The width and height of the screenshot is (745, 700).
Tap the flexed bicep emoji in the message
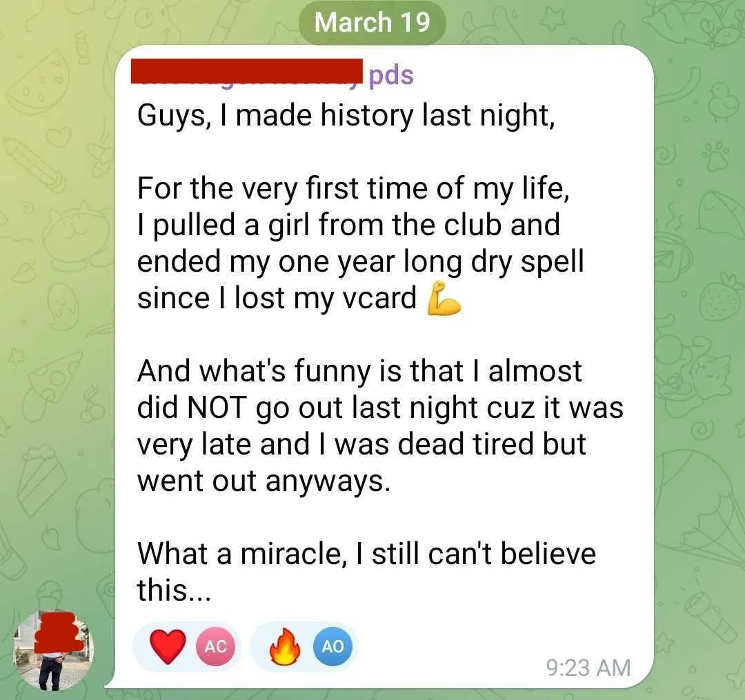tap(444, 298)
